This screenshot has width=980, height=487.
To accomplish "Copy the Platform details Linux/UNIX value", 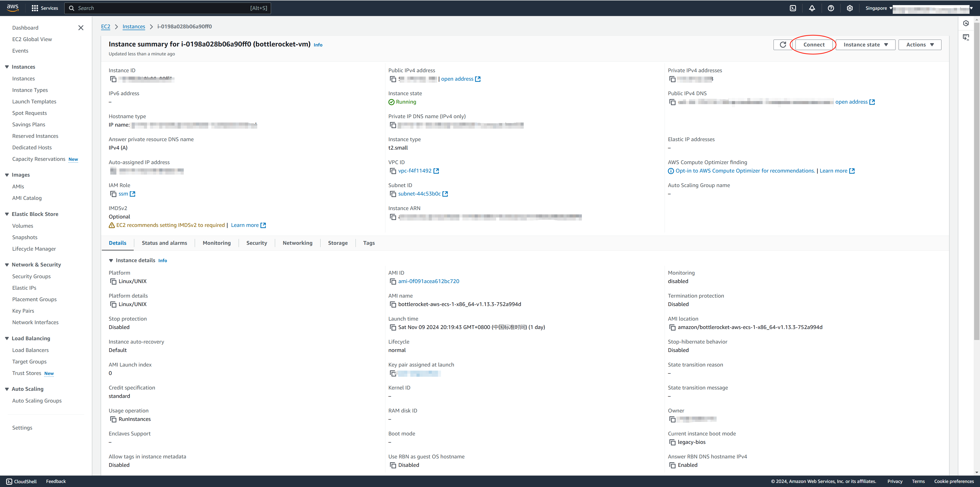I will point(113,304).
